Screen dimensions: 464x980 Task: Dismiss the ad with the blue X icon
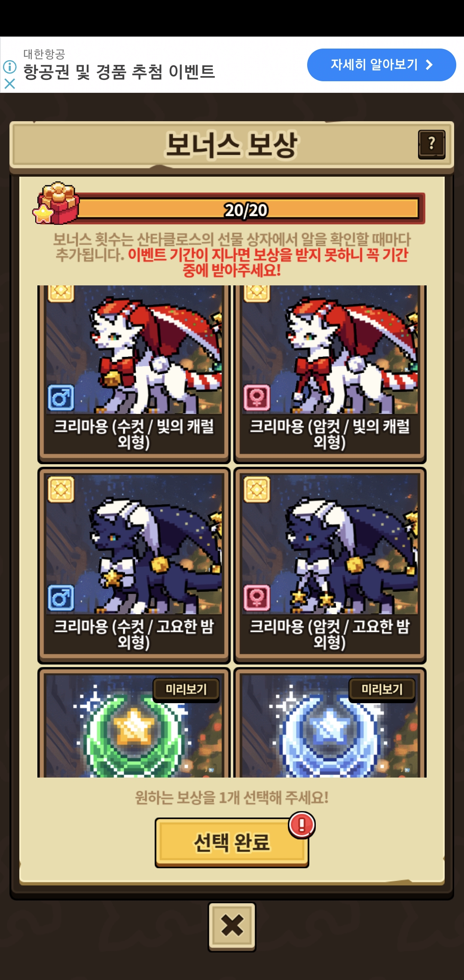[9, 83]
